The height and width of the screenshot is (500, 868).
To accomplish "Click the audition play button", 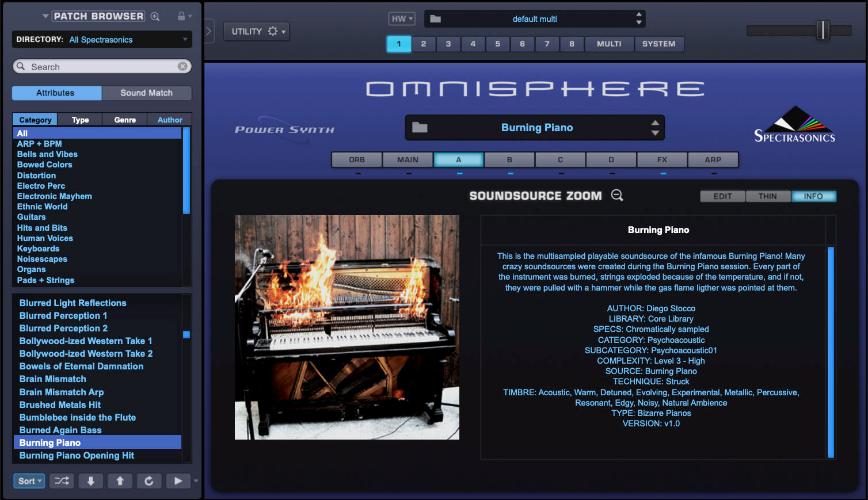I will coord(178,481).
